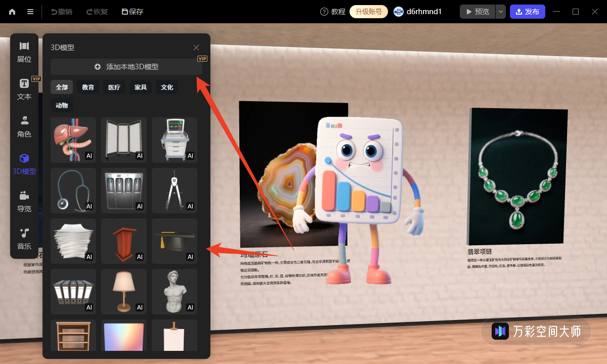Screen dimensions: 607x364
Task: Save the project with 保存
Action: click(x=133, y=12)
